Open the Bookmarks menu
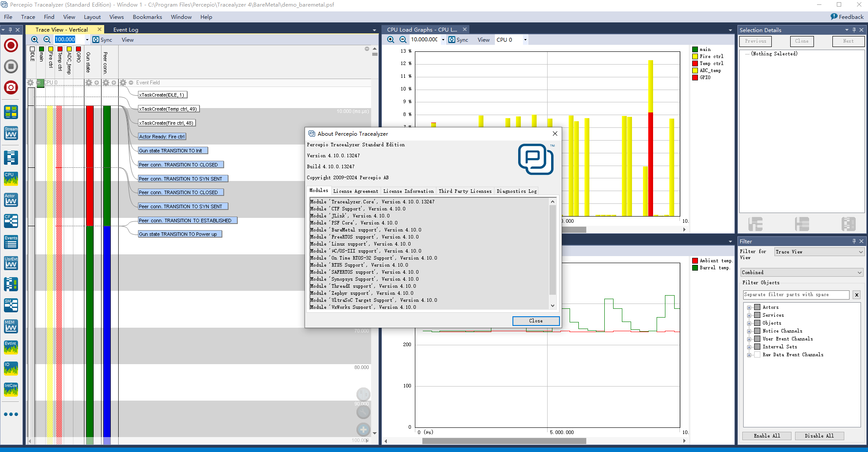The image size is (868, 452). (147, 17)
